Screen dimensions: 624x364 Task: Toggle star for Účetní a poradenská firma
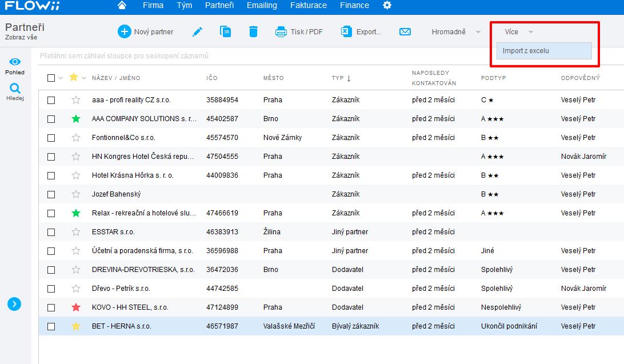tap(76, 251)
